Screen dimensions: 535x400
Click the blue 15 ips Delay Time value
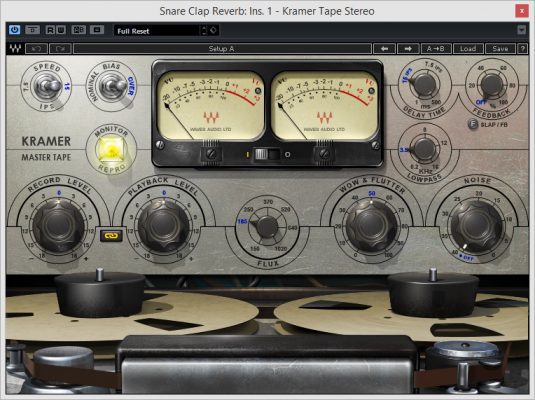click(408, 75)
